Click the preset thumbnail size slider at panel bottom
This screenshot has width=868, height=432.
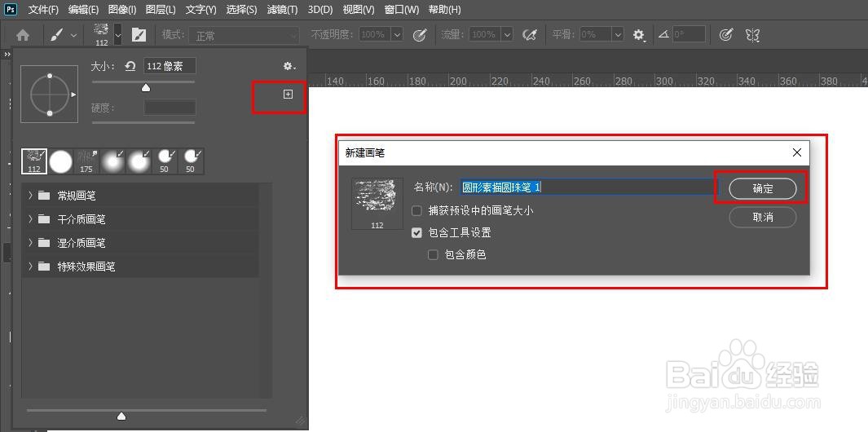click(121, 416)
